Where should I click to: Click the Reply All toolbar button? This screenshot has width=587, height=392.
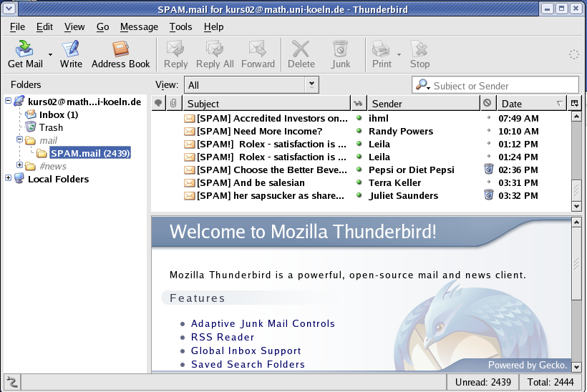(x=215, y=54)
